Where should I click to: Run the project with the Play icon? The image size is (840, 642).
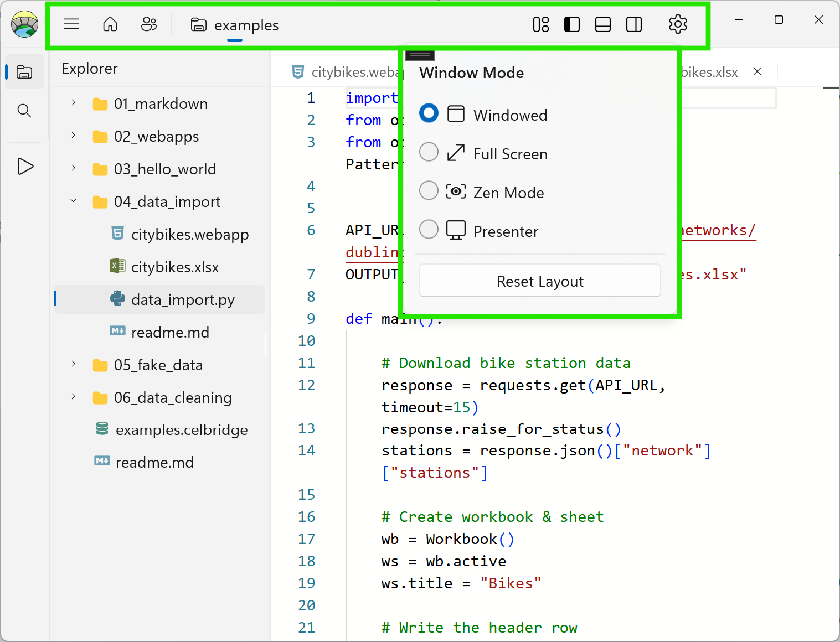click(x=24, y=166)
